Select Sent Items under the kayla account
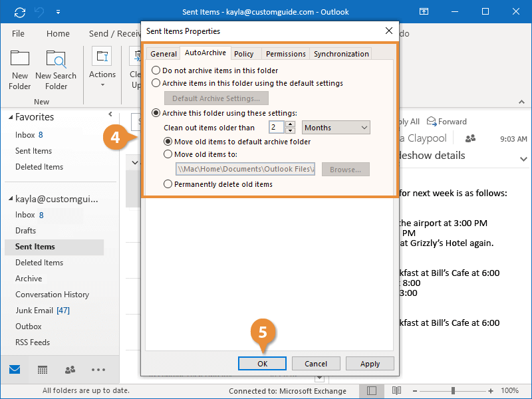 [55, 247]
